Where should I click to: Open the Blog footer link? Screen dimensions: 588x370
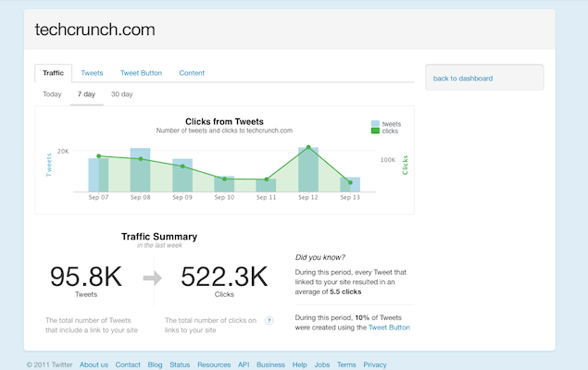[x=155, y=364]
